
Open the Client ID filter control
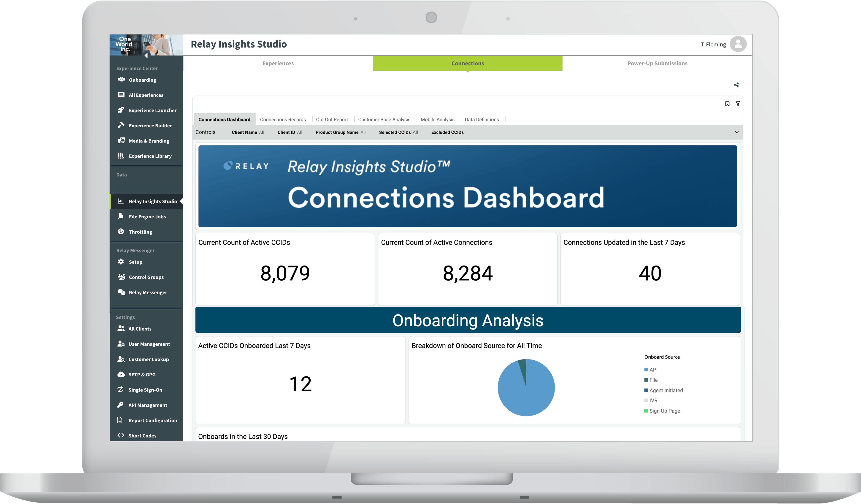pos(290,132)
